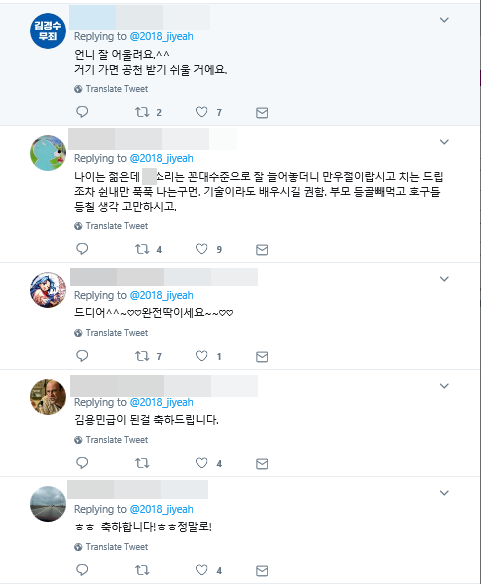481x584 pixels.
Task: Reply to the tweet with 2 retweets
Action: [82, 112]
